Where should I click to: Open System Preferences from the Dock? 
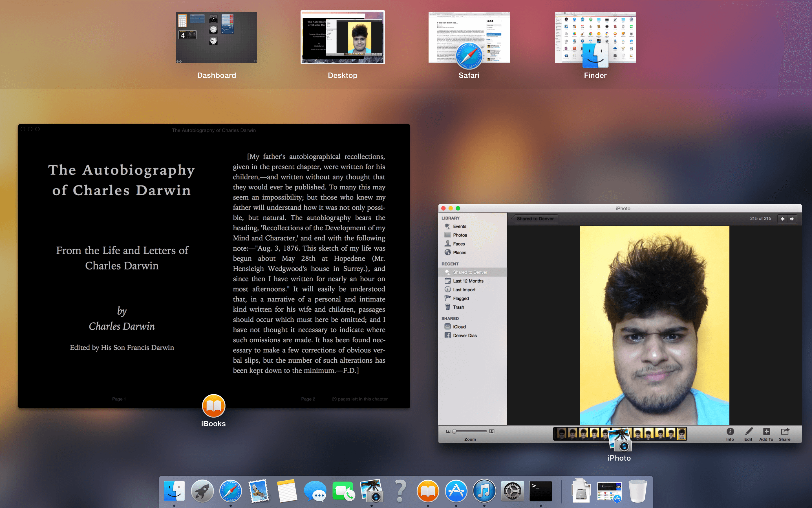tap(512, 491)
